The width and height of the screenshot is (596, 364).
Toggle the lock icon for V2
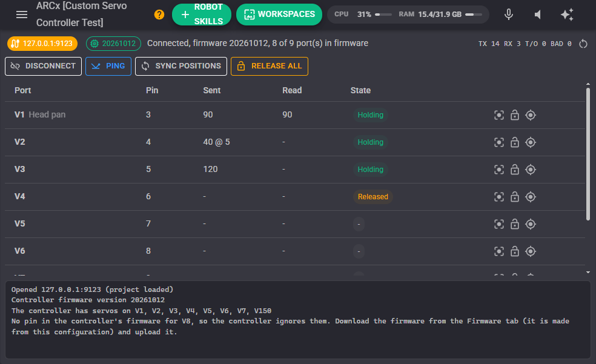click(515, 142)
